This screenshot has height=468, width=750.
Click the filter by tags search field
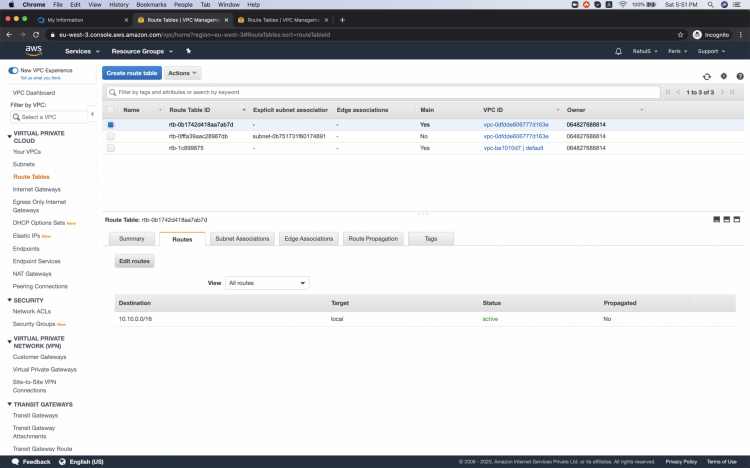[380, 92]
